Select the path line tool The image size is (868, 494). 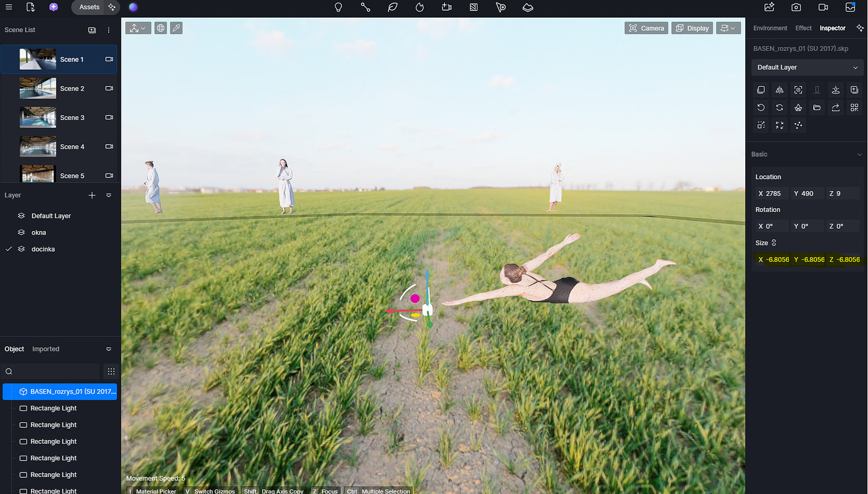[x=365, y=7]
